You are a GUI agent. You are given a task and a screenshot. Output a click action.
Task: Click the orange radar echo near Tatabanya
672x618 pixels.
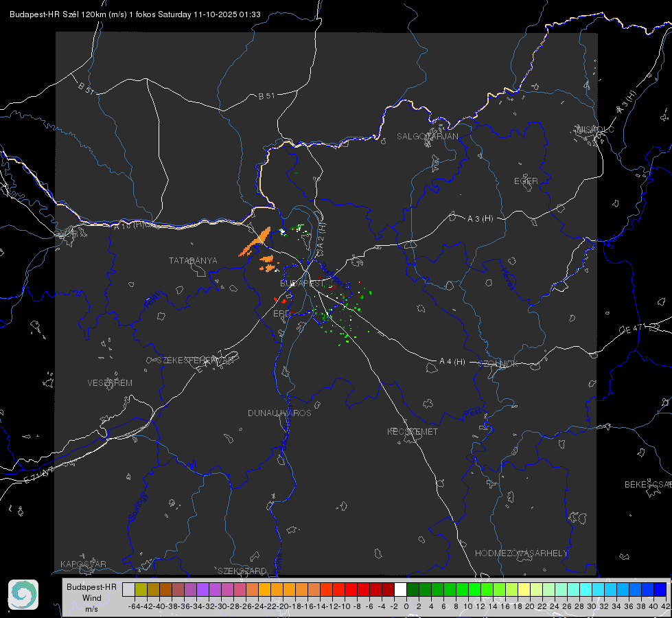pyautogui.click(x=257, y=242)
